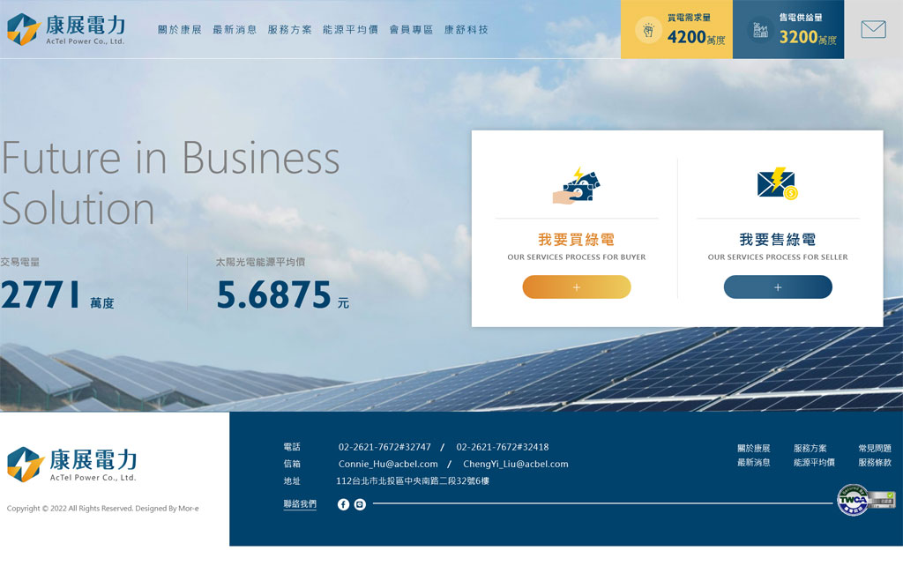Click the lightning envelope sell green power icon
Viewport: 903px width, 588px height.
pos(777,183)
